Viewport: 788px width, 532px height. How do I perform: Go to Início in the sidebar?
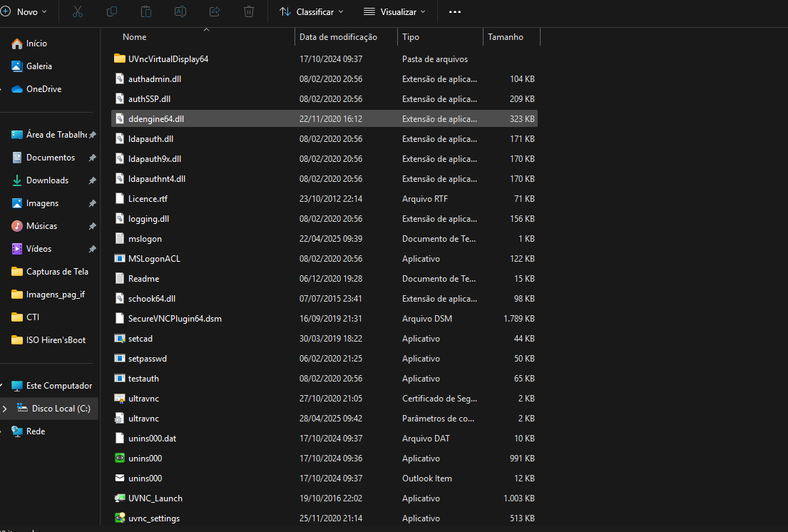(29, 44)
